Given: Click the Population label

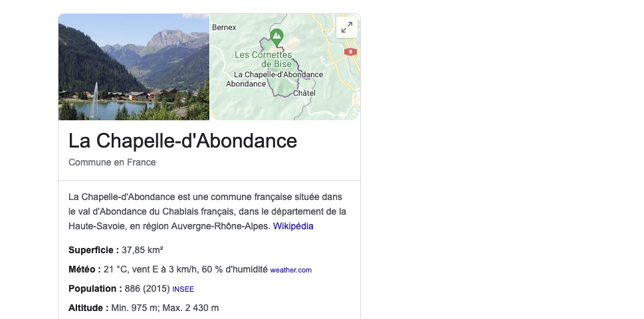Looking at the screenshot, I should [x=95, y=288].
